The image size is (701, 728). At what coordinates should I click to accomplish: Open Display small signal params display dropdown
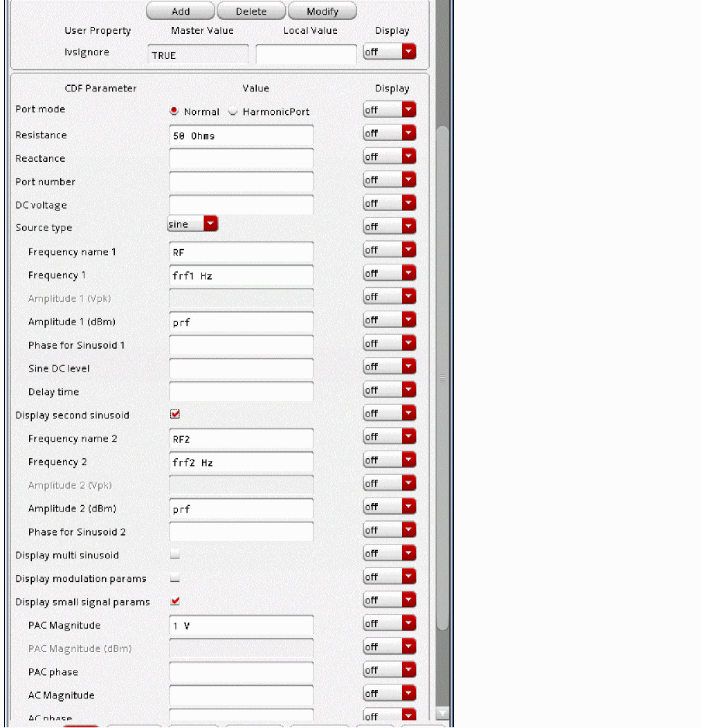tap(390, 599)
